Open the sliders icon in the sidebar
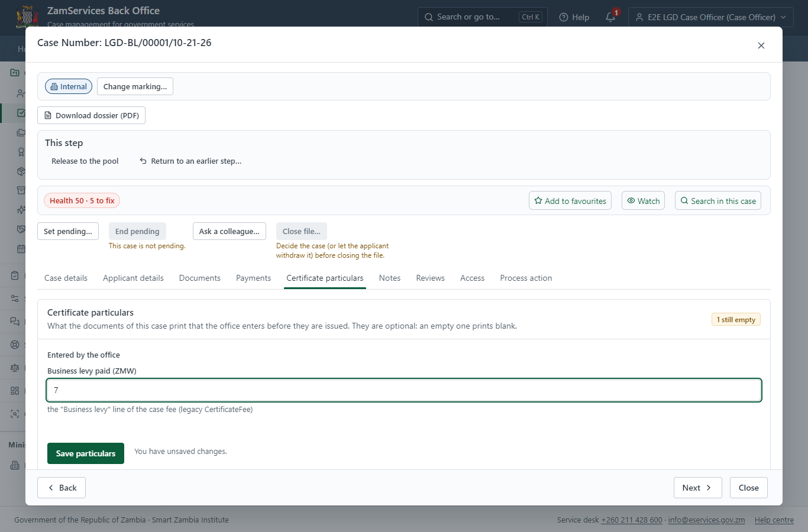 point(15,299)
